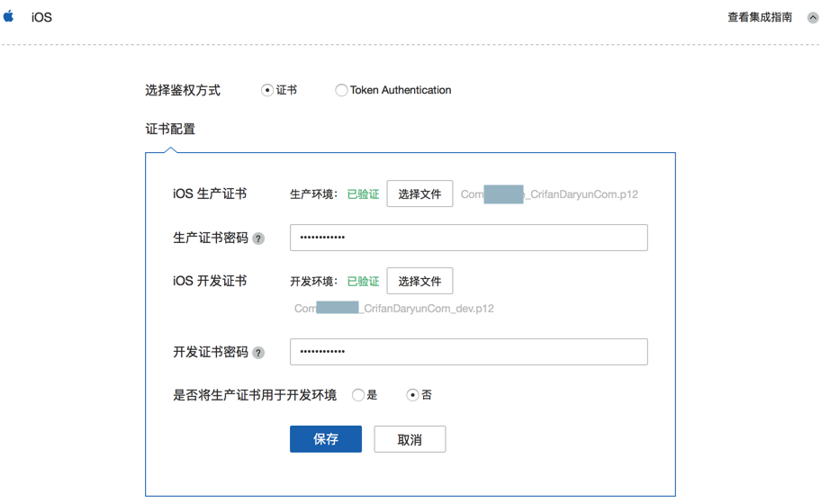The width and height of the screenshot is (830, 504).
Task: Focus the 开发证书密码 password field
Action: pyautogui.click(x=468, y=352)
